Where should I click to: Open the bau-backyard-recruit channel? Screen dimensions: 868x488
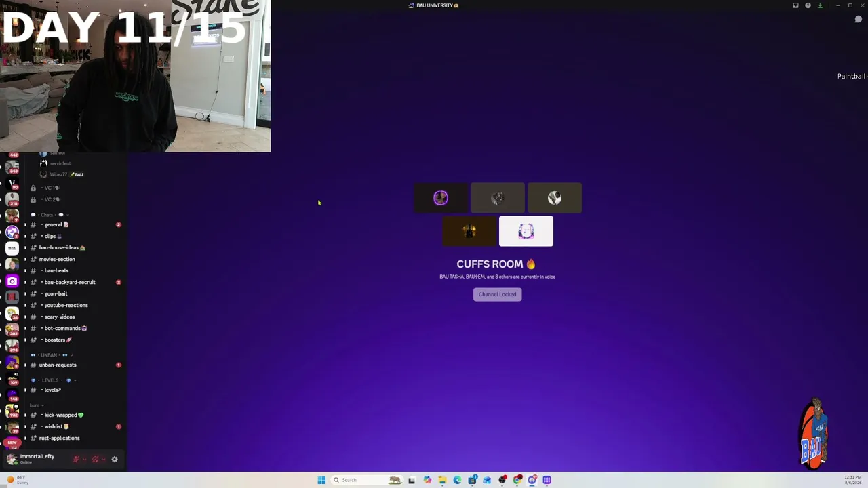pos(73,282)
